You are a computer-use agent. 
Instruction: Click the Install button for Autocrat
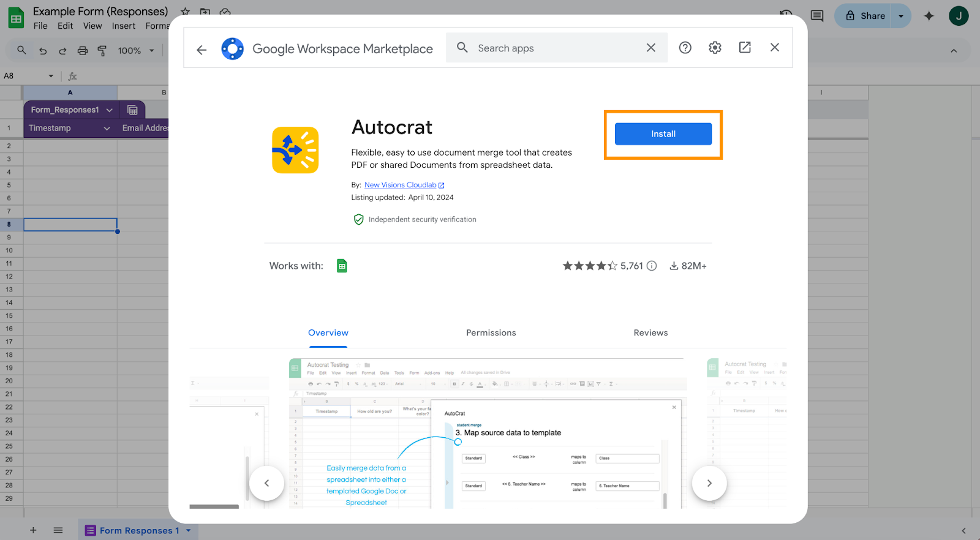click(x=663, y=134)
